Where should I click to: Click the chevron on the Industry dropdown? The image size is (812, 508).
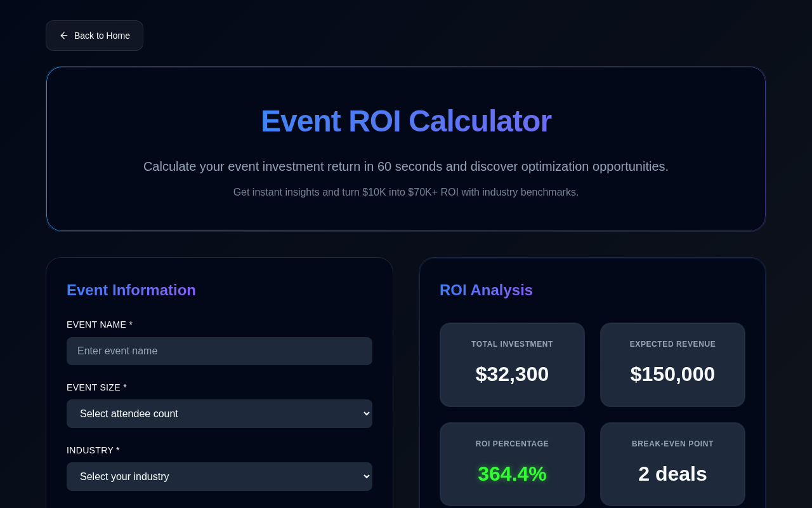pos(365,477)
